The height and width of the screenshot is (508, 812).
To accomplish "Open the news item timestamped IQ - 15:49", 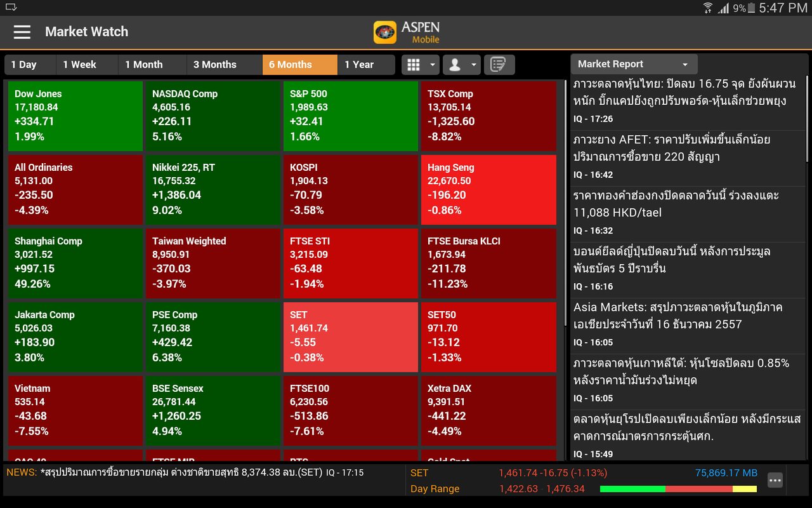I will pyautogui.click(x=688, y=436).
